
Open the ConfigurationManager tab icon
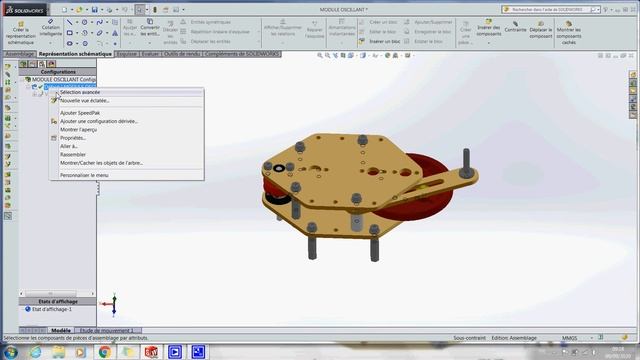[x=42, y=64]
